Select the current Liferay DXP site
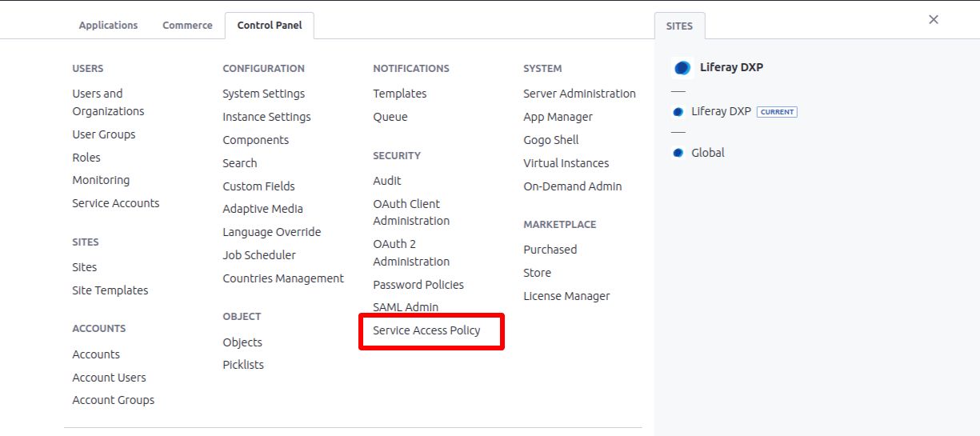 click(721, 112)
